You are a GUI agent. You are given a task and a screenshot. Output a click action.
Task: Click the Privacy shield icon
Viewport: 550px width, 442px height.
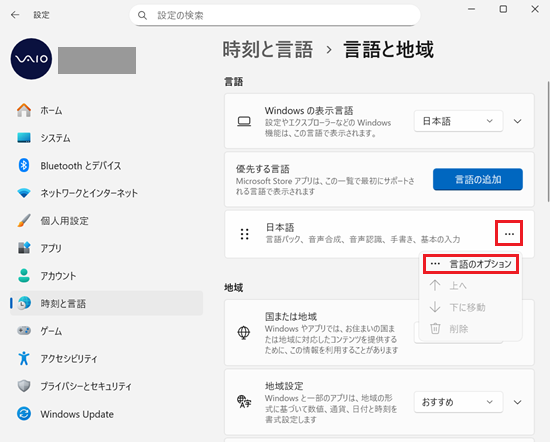point(24,386)
